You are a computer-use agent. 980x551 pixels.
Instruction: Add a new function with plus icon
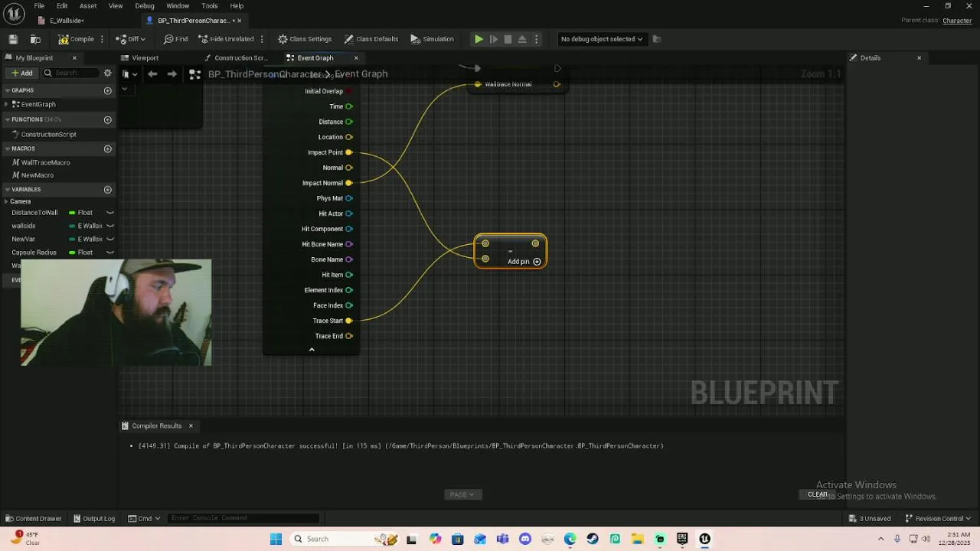(108, 119)
